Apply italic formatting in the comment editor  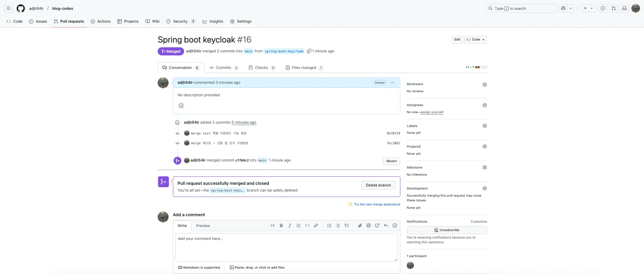[x=290, y=226]
